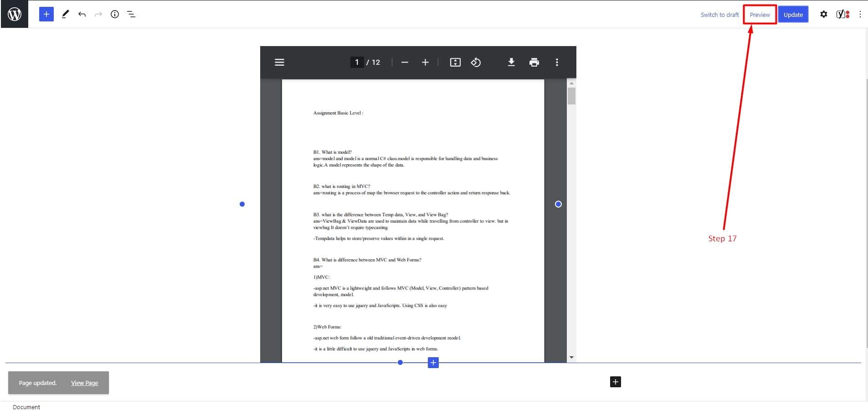The height and width of the screenshot is (411, 868).
Task: Click the left resize handle dot
Action: point(242,204)
